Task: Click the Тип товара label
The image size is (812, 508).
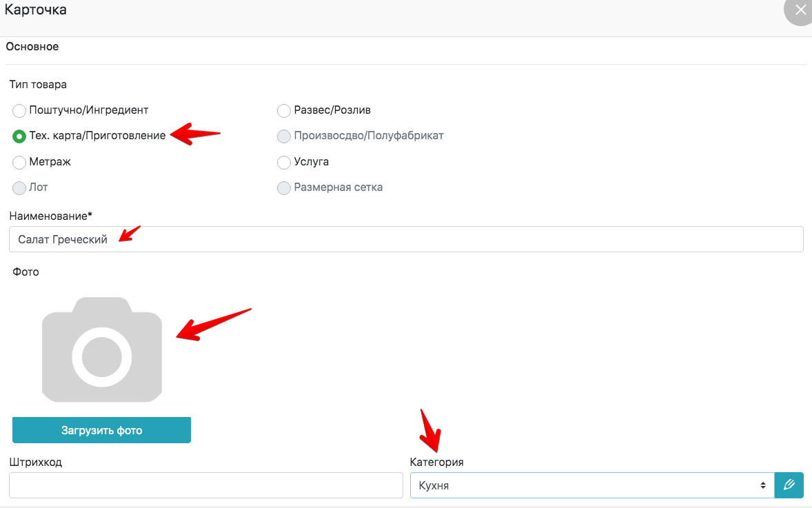Action: (38, 85)
